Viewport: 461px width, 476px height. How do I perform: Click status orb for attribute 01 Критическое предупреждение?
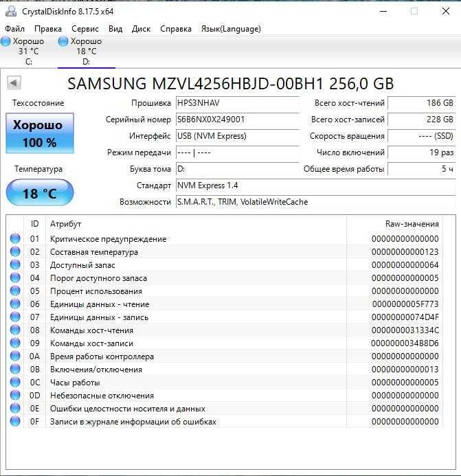point(15,238)
